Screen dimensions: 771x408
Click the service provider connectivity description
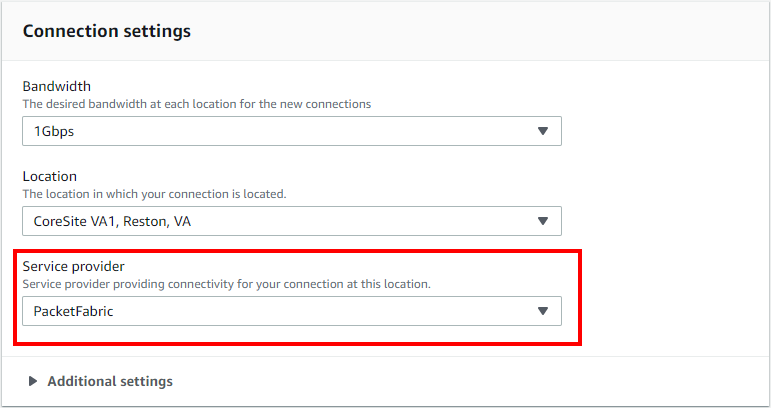coord(227,284)
